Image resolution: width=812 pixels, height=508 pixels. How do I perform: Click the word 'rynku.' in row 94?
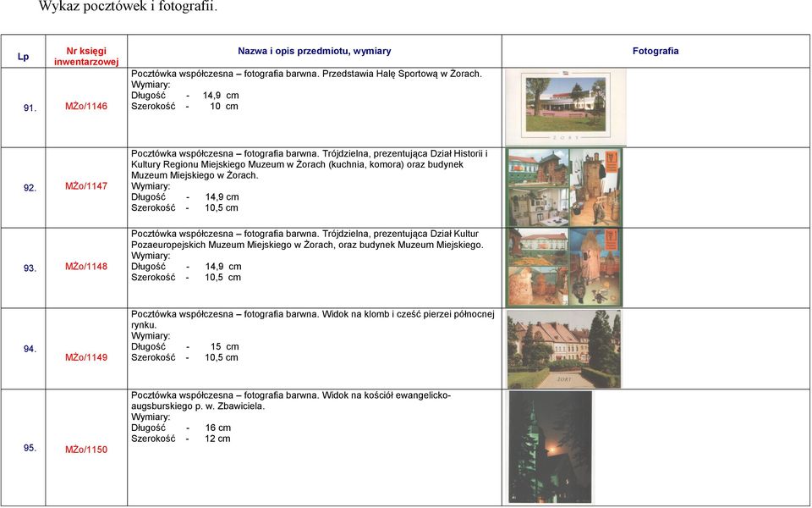(x=144, y=325)
